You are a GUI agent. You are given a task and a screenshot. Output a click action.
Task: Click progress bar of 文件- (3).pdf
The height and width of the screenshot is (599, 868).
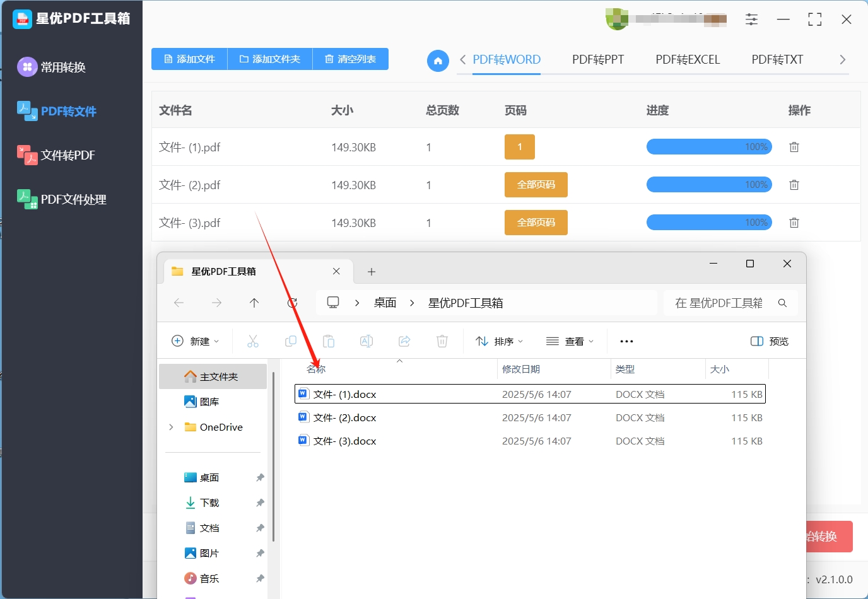pos(709,223)
